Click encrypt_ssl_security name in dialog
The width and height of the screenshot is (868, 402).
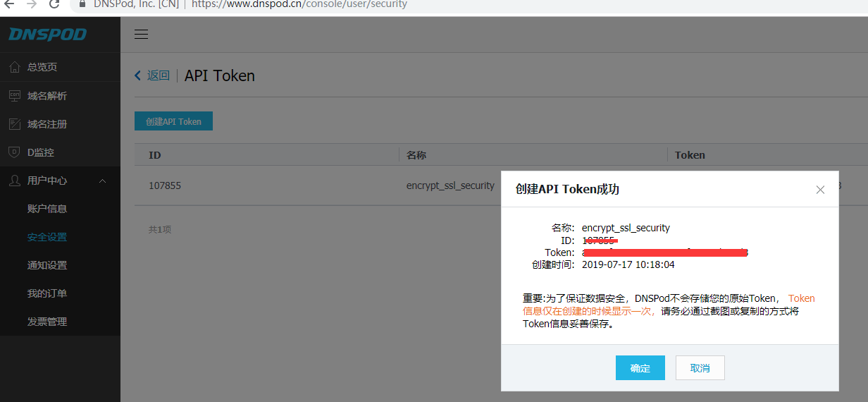coord(626,228)
